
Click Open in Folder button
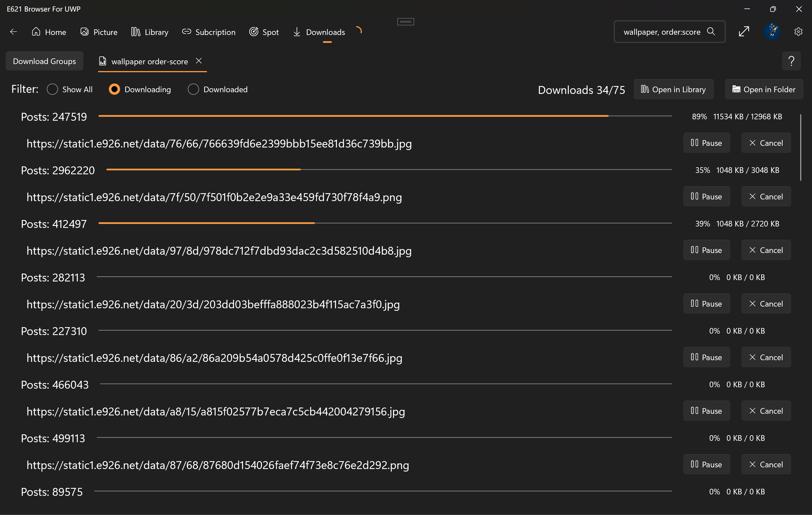coord(764,89)
